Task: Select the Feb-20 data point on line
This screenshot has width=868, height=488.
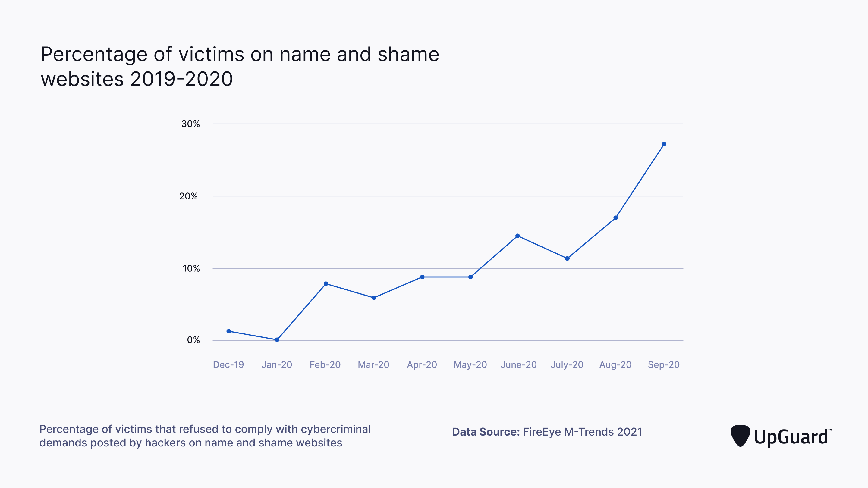Action: click(x=326, y=284)
